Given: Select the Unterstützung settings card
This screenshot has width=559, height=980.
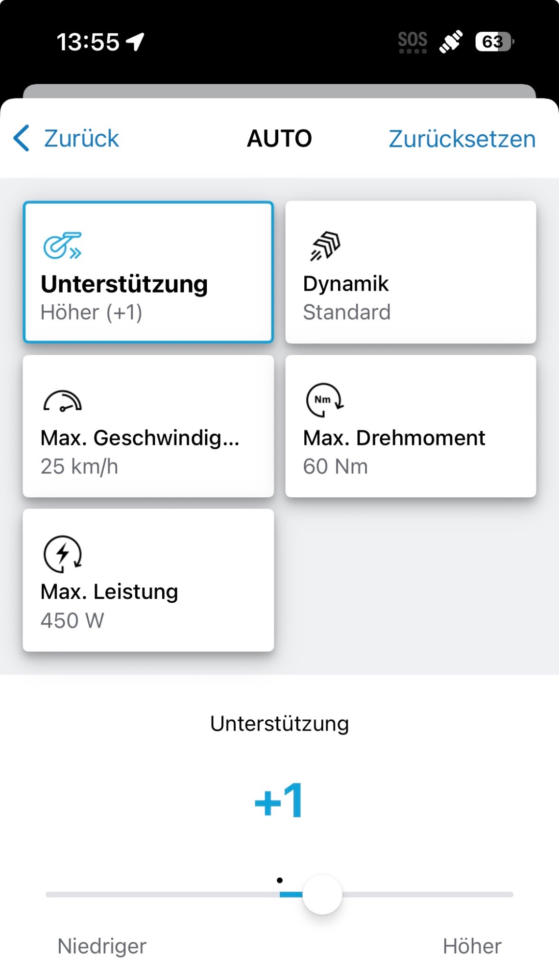Looking at the screenshot, I should (148, 272).
